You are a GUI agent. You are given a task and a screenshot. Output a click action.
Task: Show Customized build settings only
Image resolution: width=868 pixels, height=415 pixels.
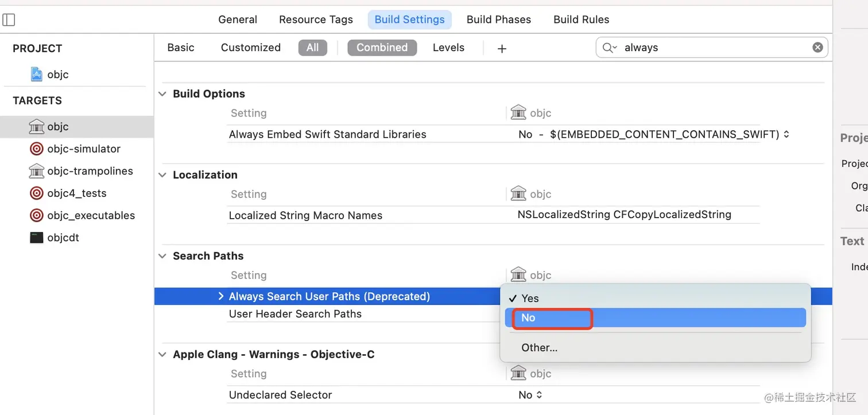click(x=250, y=48)
